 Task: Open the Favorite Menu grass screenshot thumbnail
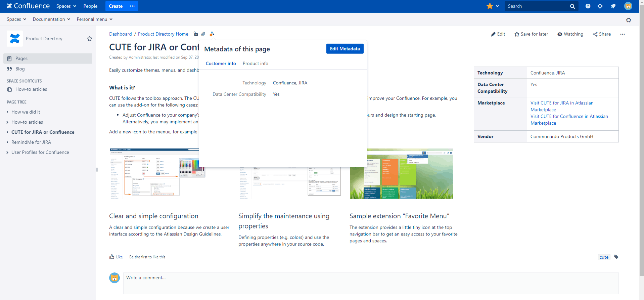[402, 174]
